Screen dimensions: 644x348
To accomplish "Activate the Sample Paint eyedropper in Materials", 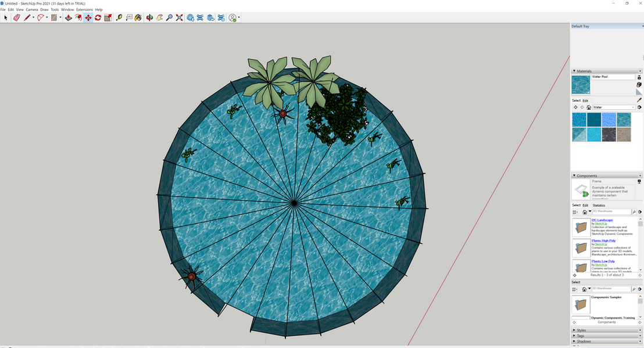I will (x=639, y=99).
